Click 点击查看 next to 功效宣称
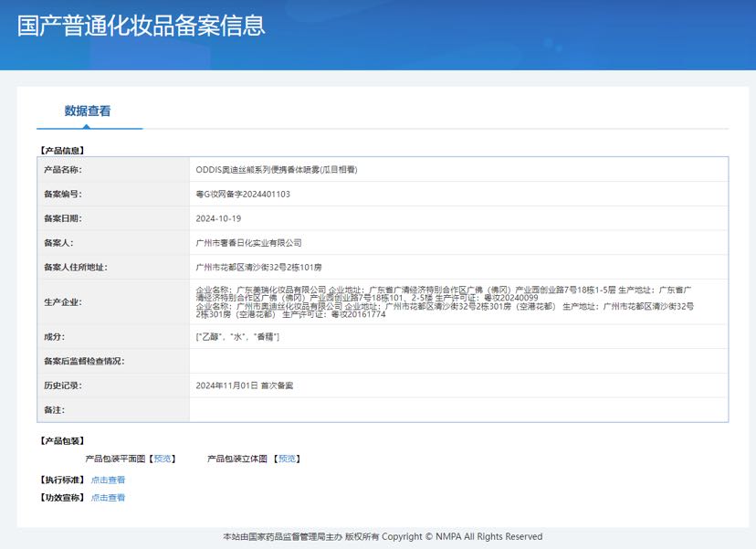This screenshot has height=549, width=756. 108,498
